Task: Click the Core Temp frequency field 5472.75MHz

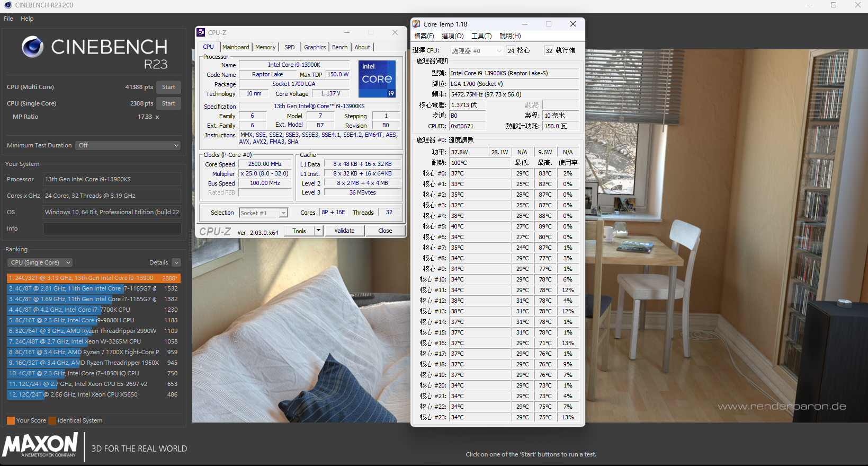Action: point(514,94)
